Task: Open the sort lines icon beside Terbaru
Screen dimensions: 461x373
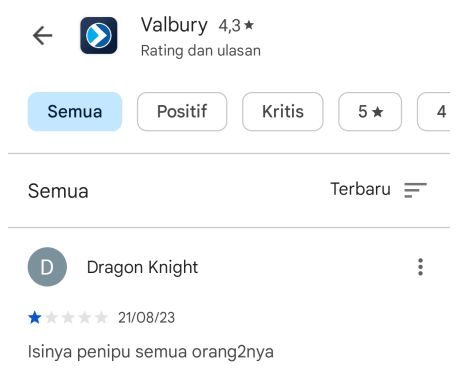Action: 415,190
